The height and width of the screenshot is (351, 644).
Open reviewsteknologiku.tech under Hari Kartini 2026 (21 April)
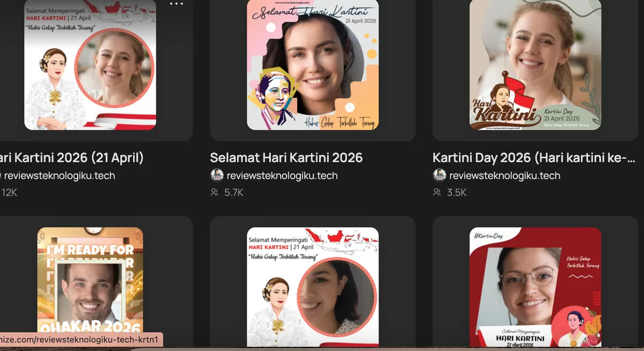coord(60,175)
